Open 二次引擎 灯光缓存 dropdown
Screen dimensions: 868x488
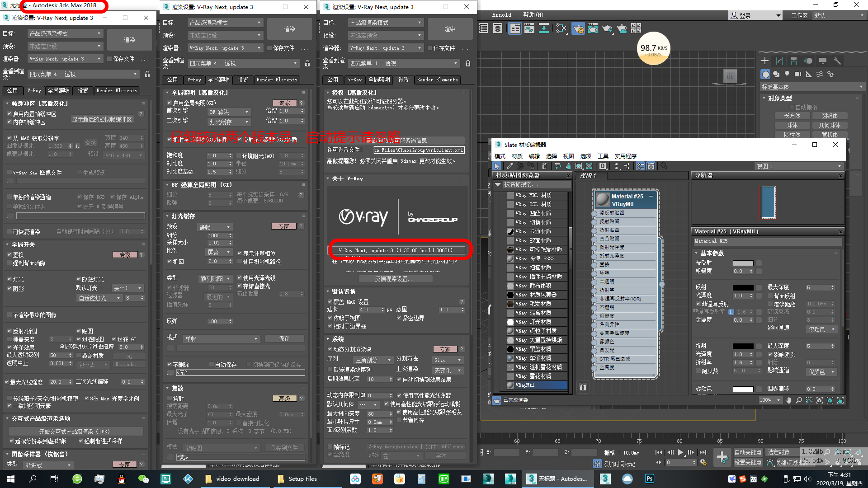coord(229,122)
